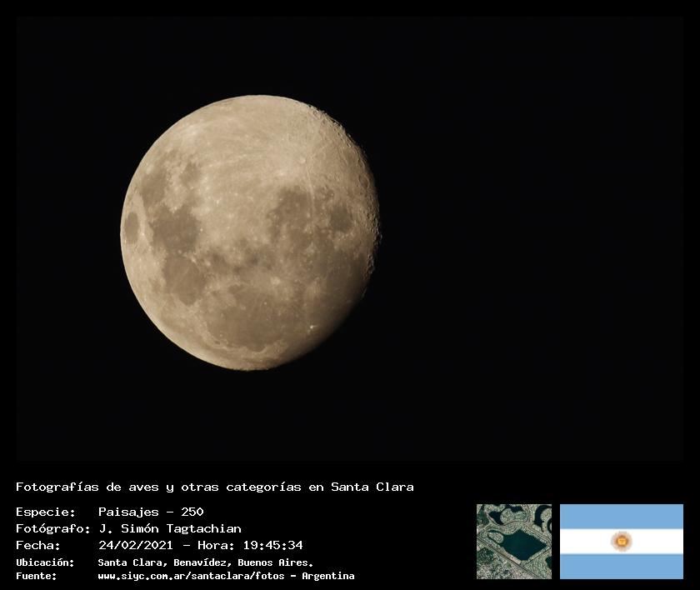Click the 'Fecha:' label

pyautogui.click(x=38, y=545)
